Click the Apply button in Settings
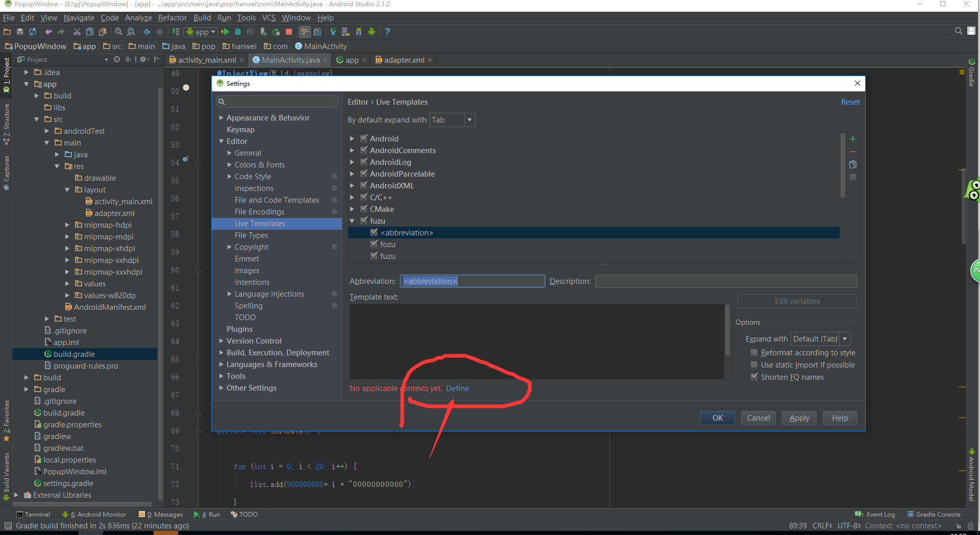 click(799, 418)
